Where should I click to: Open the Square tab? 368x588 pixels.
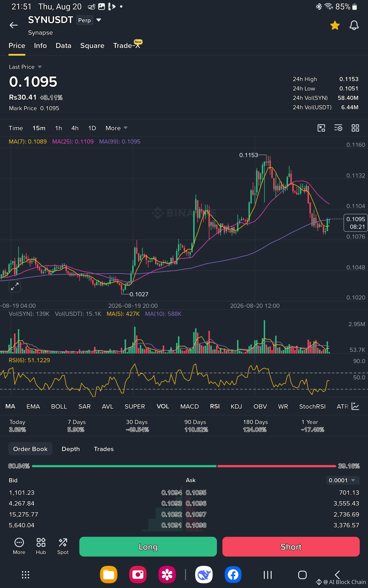tap(92, 46)
